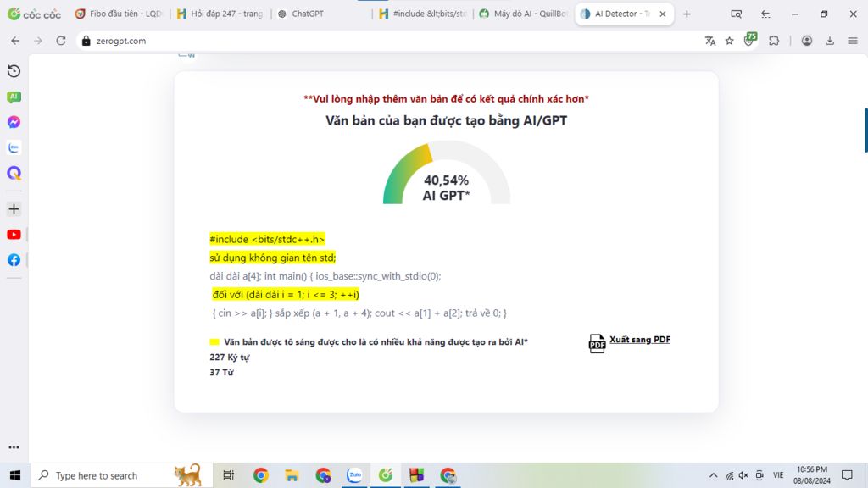Go forward to next page

coord(37,41)
